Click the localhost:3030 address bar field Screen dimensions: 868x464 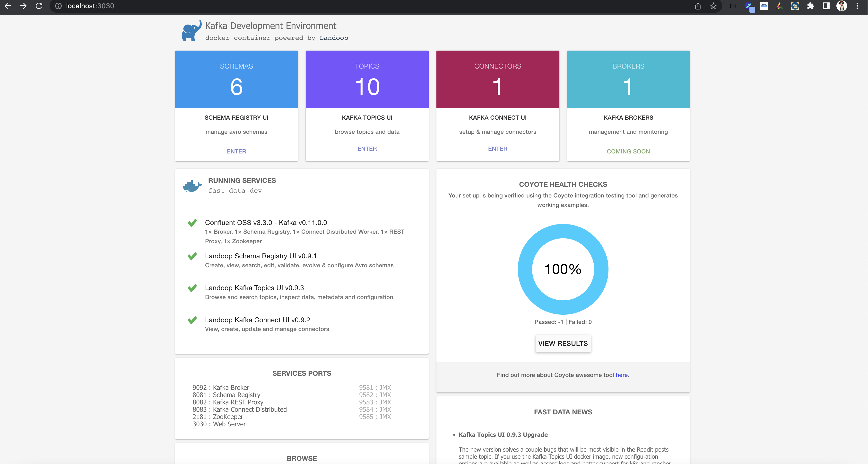click(89, 6)
